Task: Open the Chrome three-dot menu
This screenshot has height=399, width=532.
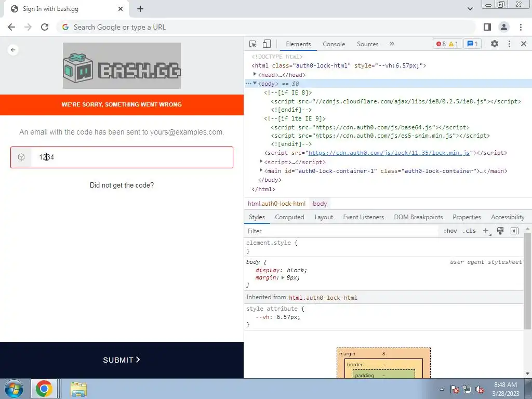Action: (x=521, y=27)
